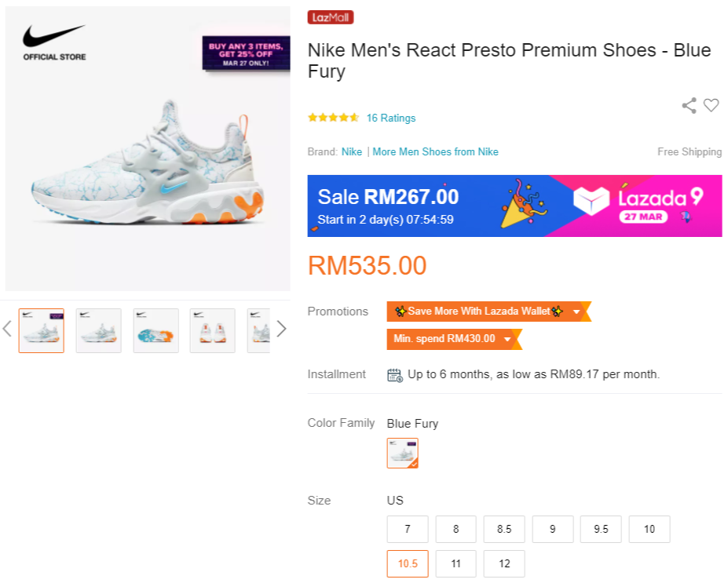Click the installment calendar icon
This screenshot has width=728, height=583.
(x=395, y=374)
